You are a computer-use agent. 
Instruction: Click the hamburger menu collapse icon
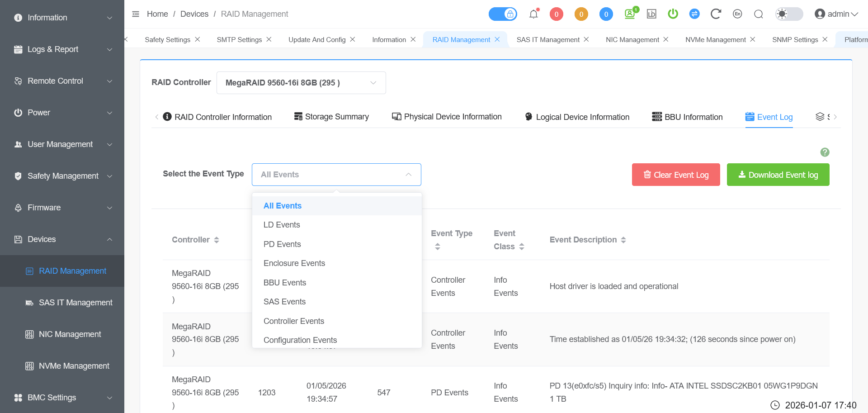(x=136, y=14)
